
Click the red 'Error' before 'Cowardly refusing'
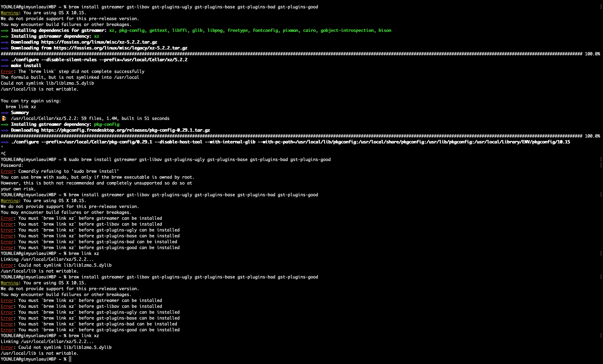tap(7, 171)
